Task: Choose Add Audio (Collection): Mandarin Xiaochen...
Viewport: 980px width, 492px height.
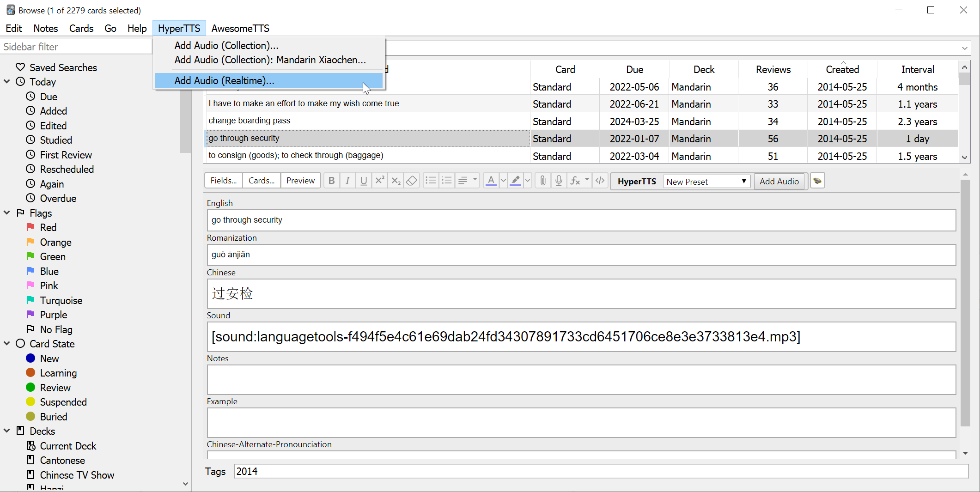Action: coord(268,60)
